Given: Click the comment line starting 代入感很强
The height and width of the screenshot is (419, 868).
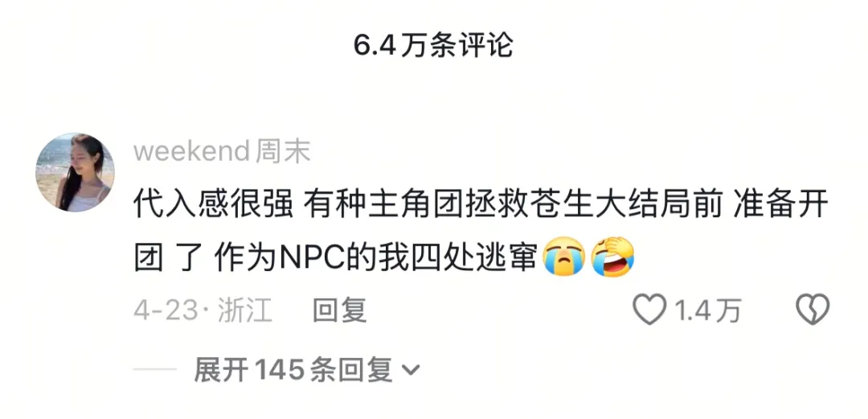Looking at the screenshot, I should tap(481, 206).
